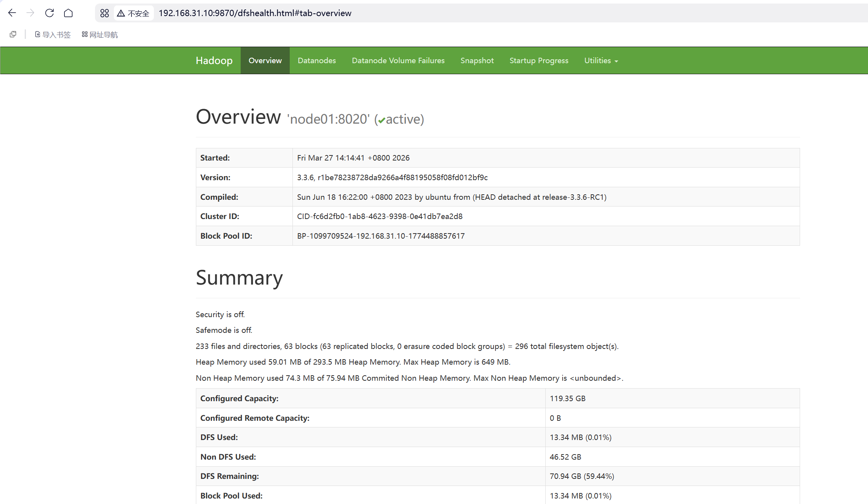Expand the Utilities dropdown menu
868x504 pixels.
(601, 60)
